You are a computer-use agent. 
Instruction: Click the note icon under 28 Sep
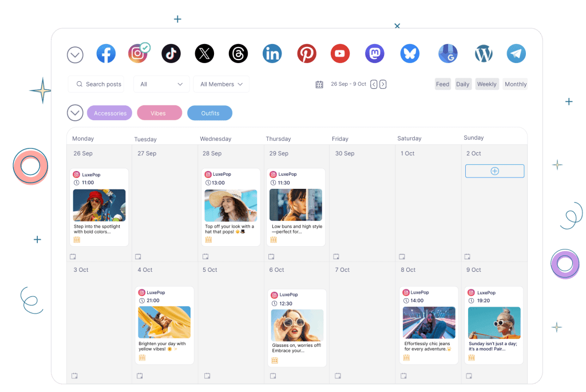click(205, 256)
